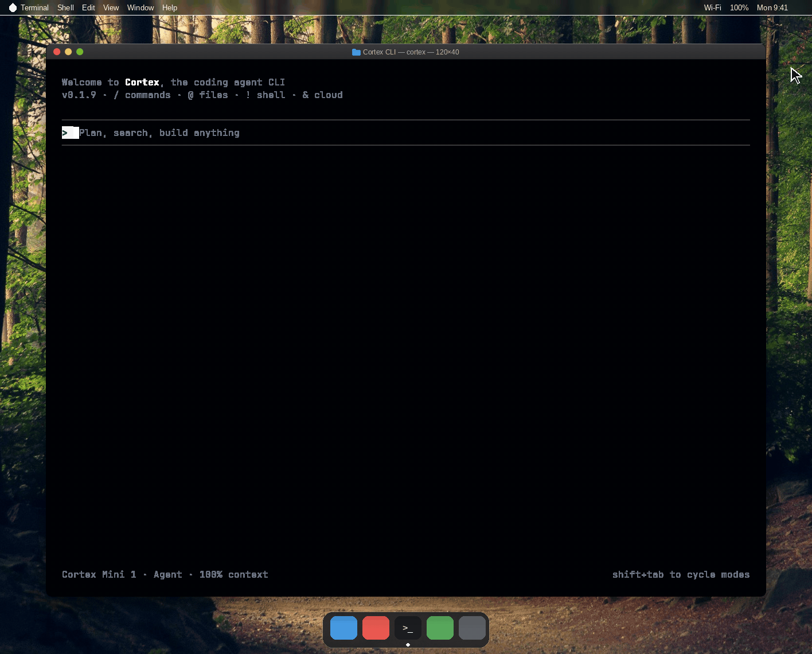Open the blue app in the dock
This screenshot has width=812, height=654.
(343, 628)
